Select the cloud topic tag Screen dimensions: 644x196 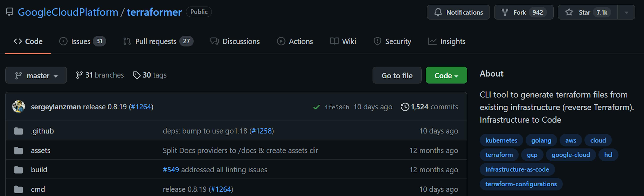point(598,140)
